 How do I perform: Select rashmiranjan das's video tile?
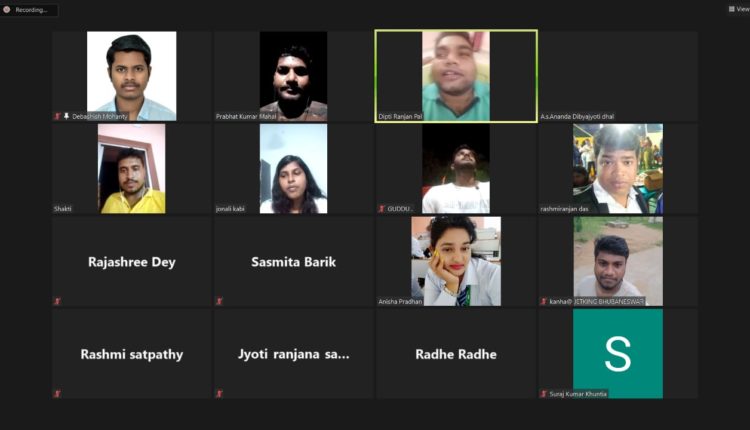pyautogui.click(x=618, y=168)
